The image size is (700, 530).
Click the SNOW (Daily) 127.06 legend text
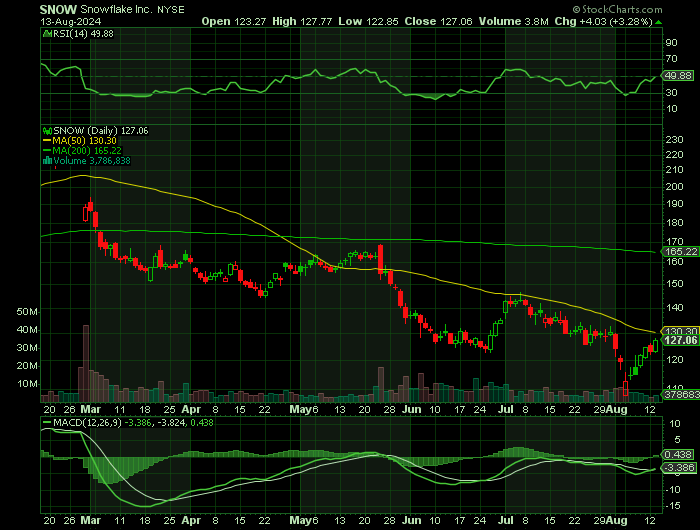[x=100, y=131]
